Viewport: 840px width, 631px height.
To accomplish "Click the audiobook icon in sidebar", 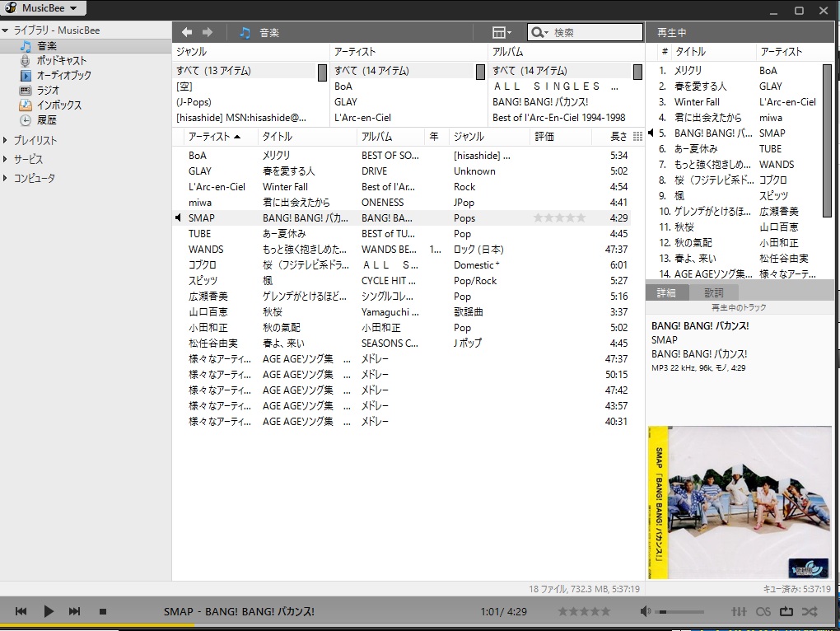I will pos(26,76).
